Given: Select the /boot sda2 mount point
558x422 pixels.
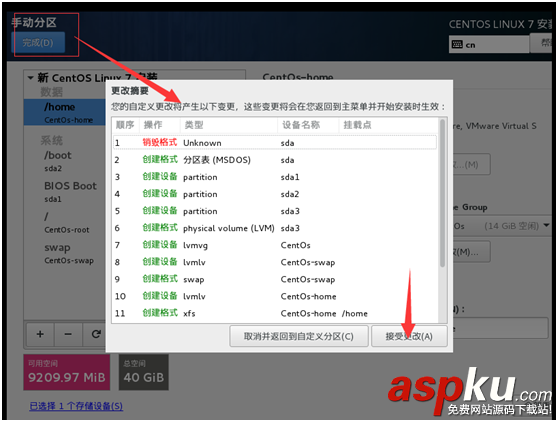Looking at the screenshot, I should click(65, 161).
